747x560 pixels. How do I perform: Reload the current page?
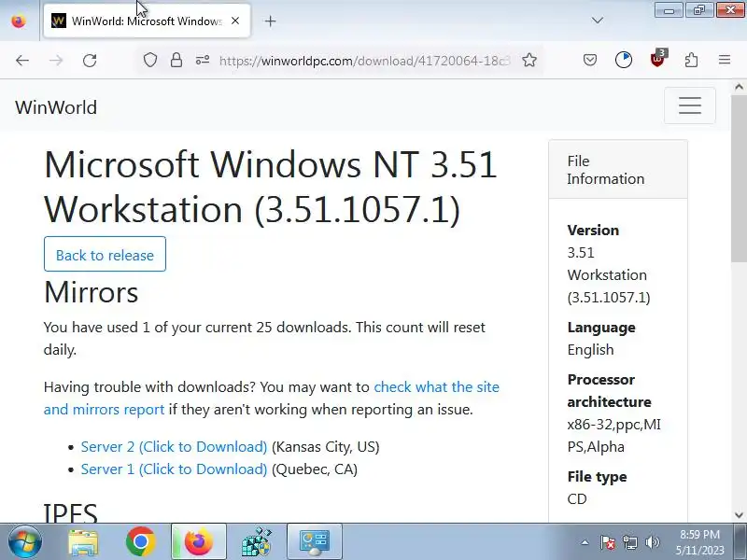point(90,61)
